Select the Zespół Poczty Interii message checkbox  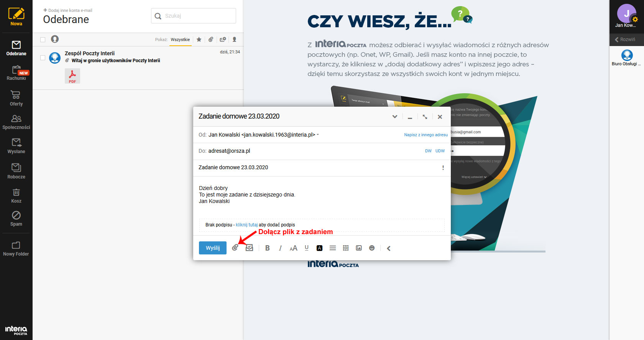(x=43, y=58)
